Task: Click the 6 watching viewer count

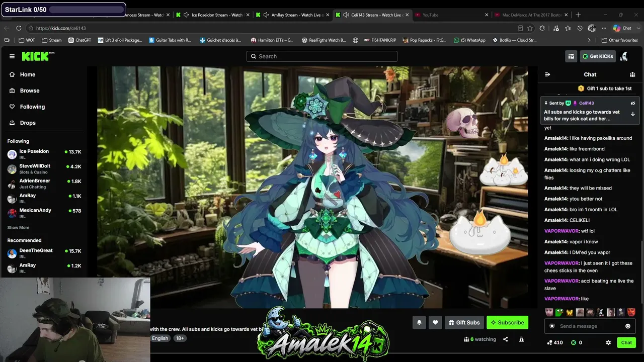Action: [x=480, y=339]
